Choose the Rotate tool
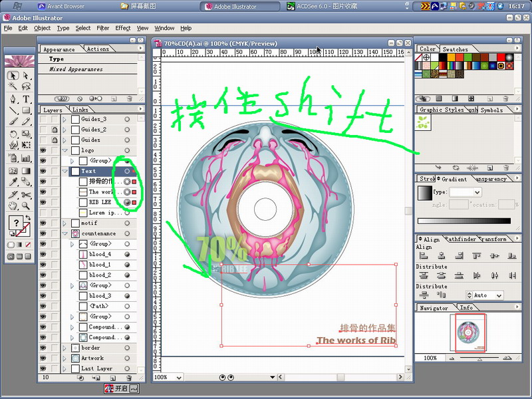The width and height of the screenshot is (532, 399). click(x=13, y=134)
